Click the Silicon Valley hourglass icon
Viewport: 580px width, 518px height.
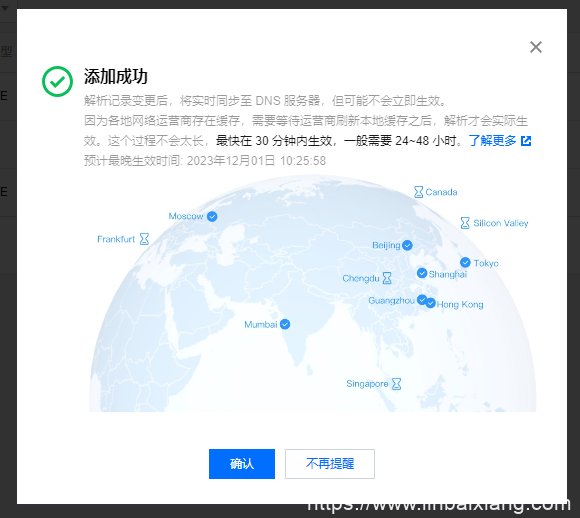pos(465,223)
